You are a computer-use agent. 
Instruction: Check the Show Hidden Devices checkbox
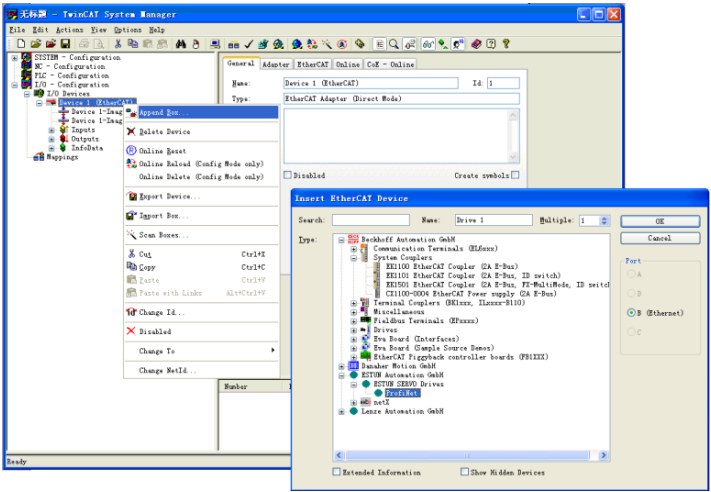tap(465, 472)
